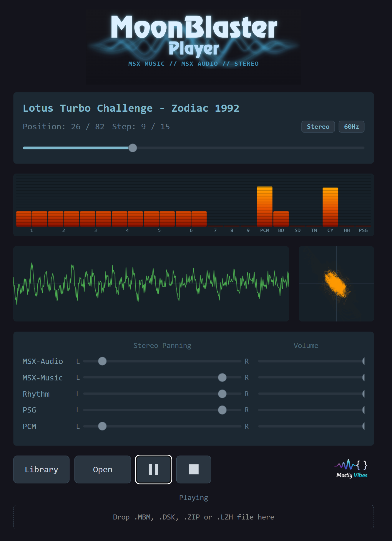Click the 'PCM' mixer row label
This screenshot has height=541, width=392.
tap(29, 426)
